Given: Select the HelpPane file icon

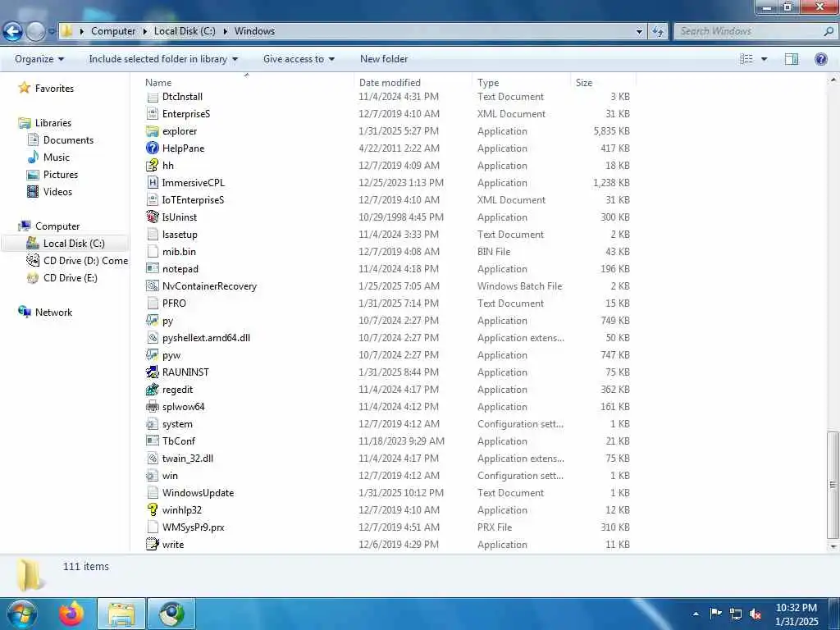Looking at the screenshot, I should (153, 148).
